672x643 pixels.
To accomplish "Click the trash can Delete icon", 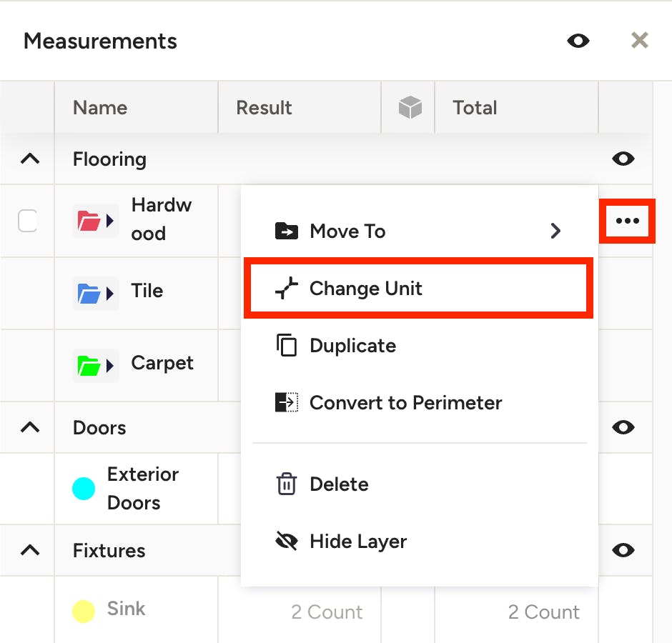I will tap(286, 484).
